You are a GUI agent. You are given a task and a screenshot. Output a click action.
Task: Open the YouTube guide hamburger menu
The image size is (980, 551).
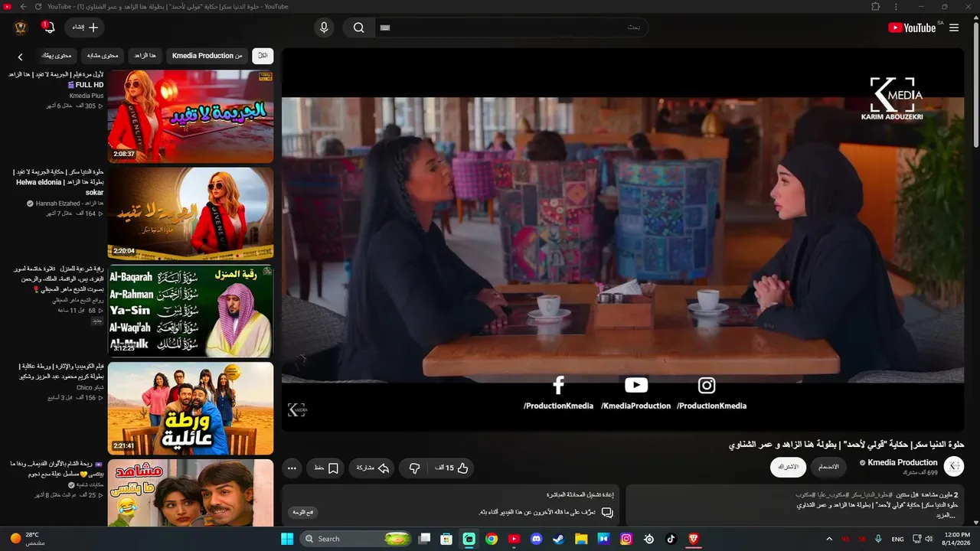click(x=954, y=28)
